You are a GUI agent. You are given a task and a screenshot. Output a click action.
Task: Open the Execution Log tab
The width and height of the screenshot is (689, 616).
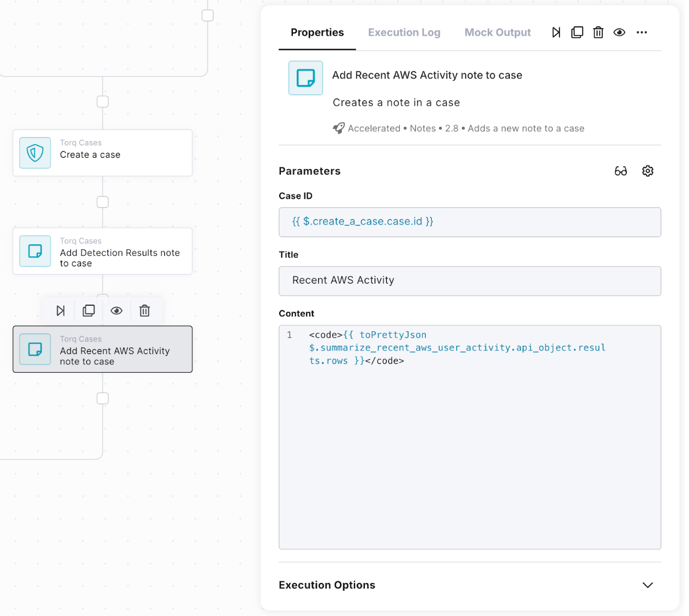(x=404, y=32)
